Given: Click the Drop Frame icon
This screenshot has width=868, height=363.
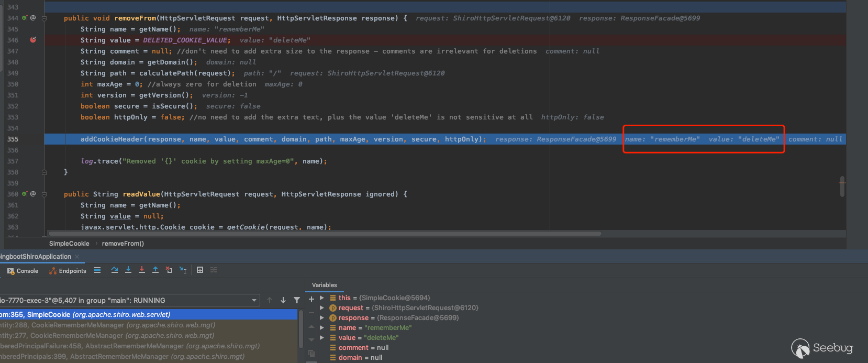Looking at the screenshot, I should [x=169, y=270].
